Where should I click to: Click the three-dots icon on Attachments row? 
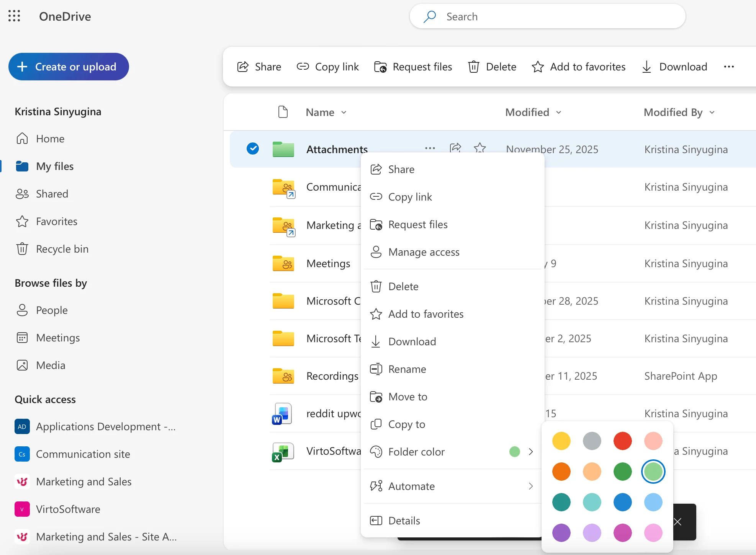(x=430, y=148)
